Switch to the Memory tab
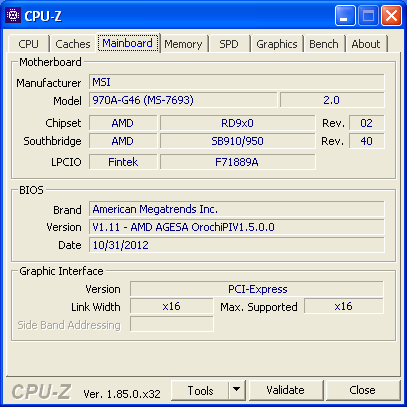The height and width of the screenshot is (407, 407). pos(183,44)
